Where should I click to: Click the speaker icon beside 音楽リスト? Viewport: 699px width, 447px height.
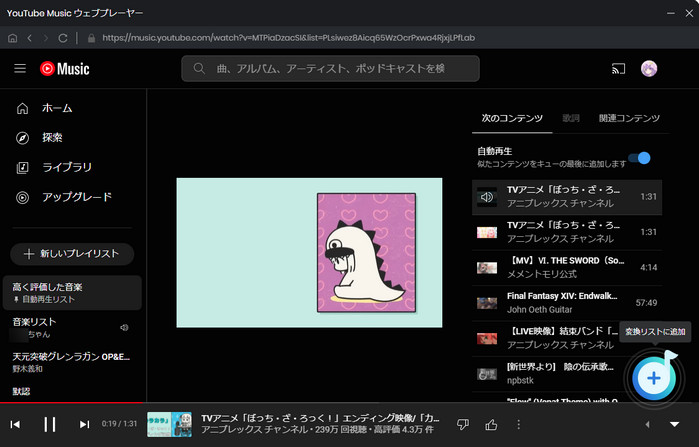click(x=124, y=328)
